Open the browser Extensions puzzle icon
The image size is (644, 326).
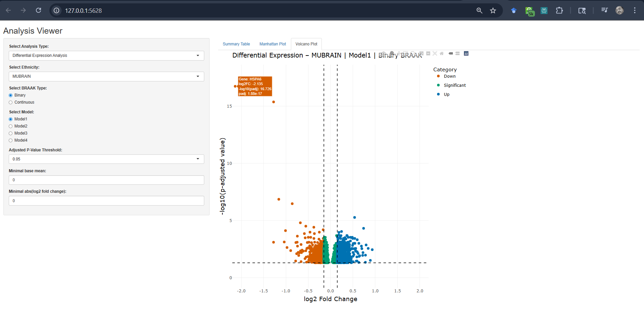click(559, 10)
